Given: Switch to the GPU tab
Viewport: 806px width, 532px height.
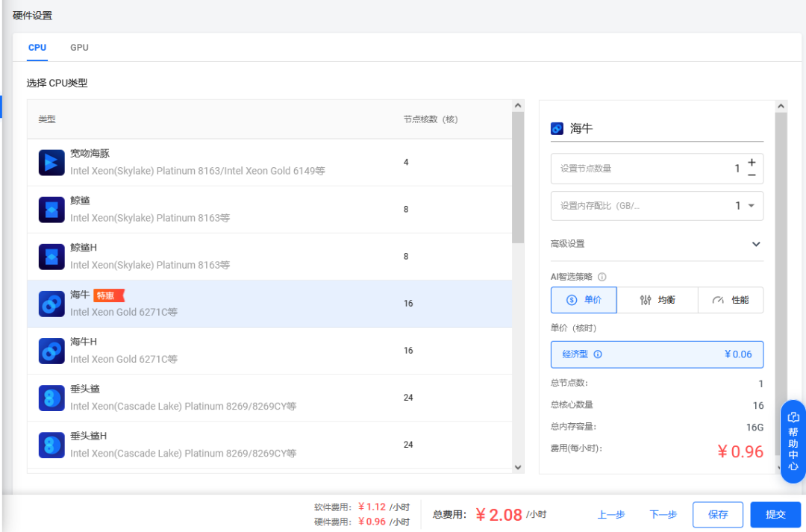Looking at the screenshot, I should (79, 47).
